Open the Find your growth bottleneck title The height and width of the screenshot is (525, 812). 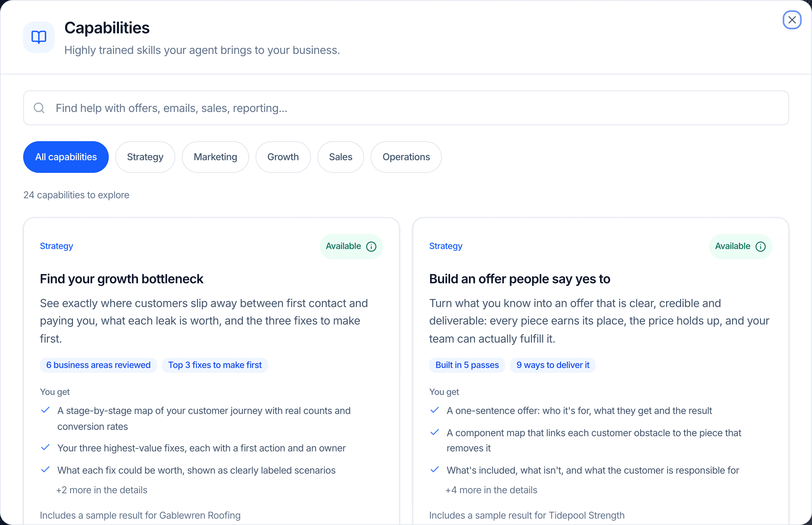(121, 279)
